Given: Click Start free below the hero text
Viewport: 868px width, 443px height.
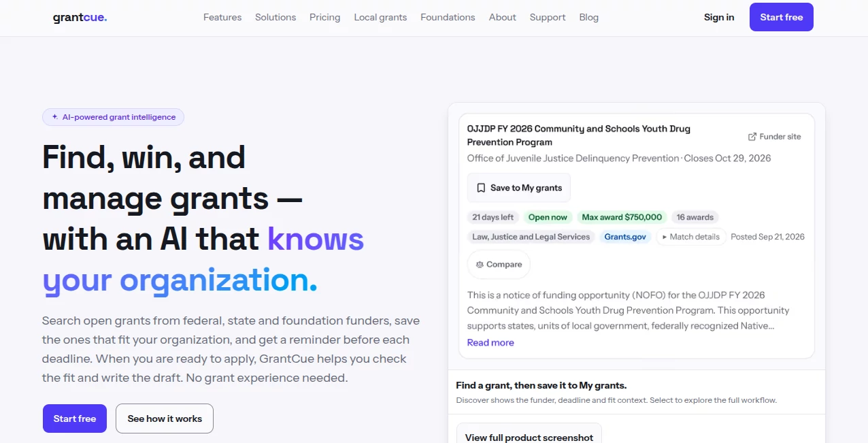Looking at the screenshot, I should (x=75, y=419).
